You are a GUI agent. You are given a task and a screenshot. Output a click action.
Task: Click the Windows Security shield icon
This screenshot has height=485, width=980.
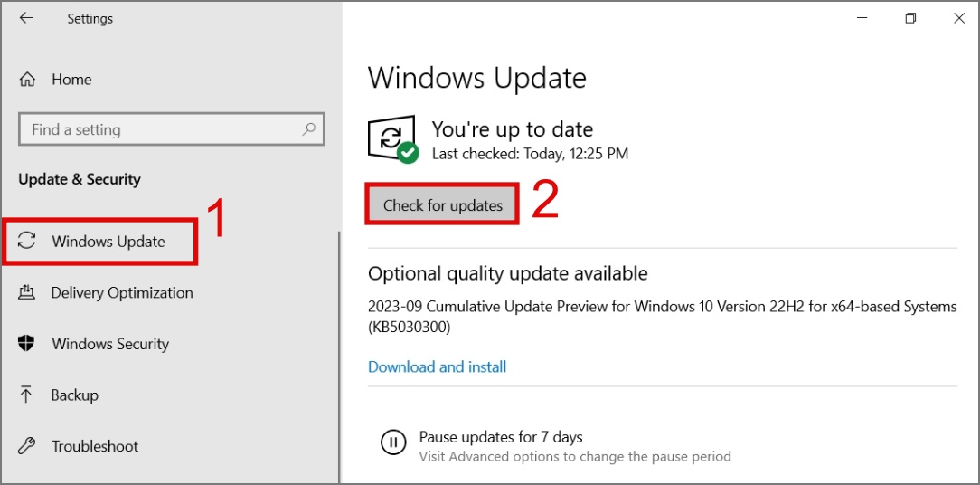pyautogui.click(x=27, y=344)
